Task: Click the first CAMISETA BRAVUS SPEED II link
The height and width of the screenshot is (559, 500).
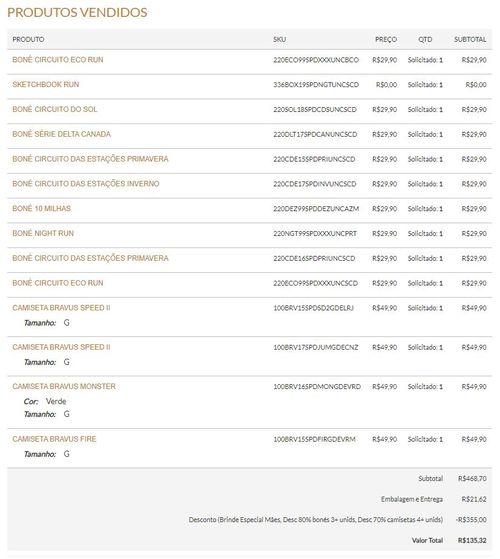Action: pos(61,308)
